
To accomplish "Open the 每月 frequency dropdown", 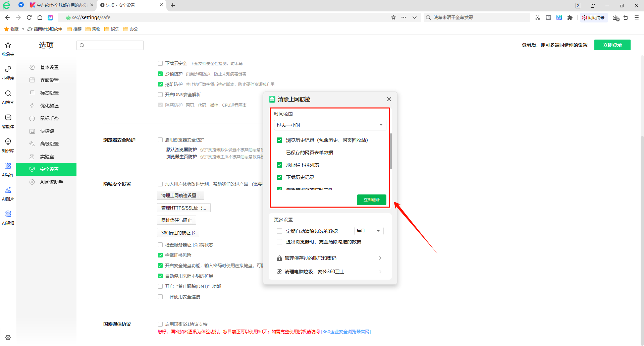I will click(369, 231).
